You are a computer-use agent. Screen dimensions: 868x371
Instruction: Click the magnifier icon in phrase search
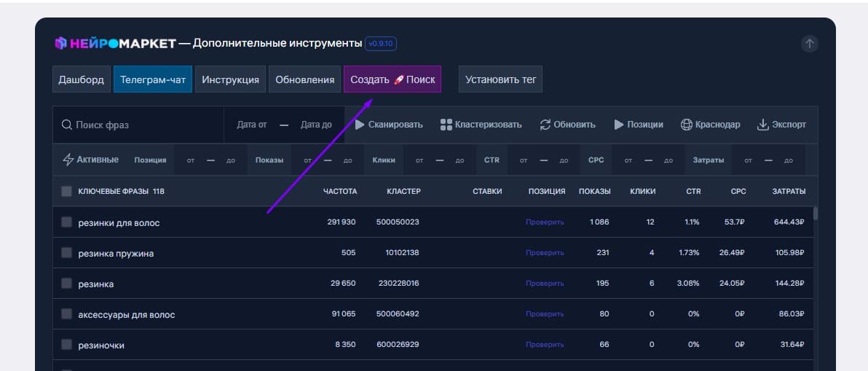click(66, 125)
